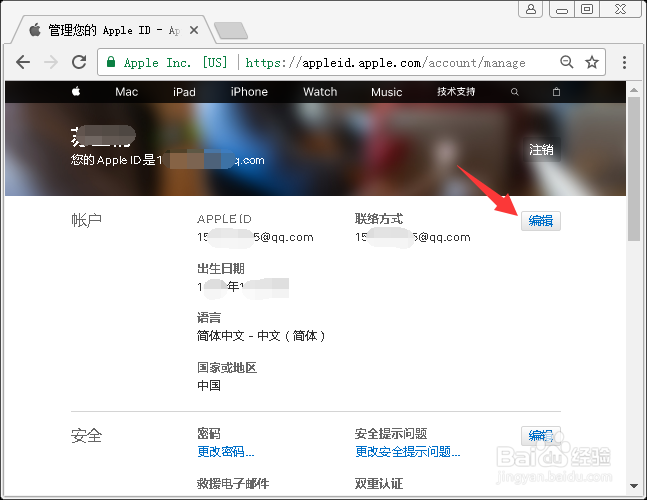Image resolution: width=647 pixels, height=500 pixels.
Task: Open a new browser tab
Action: click(231, 31)
